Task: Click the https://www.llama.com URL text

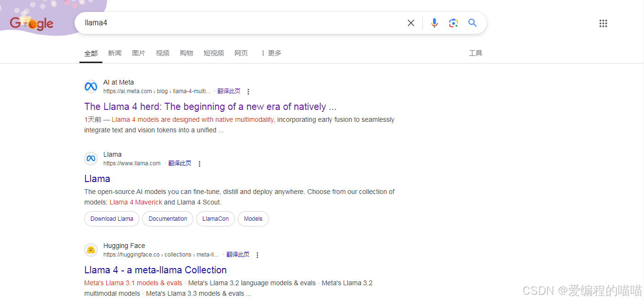Action: coord(132,163)
